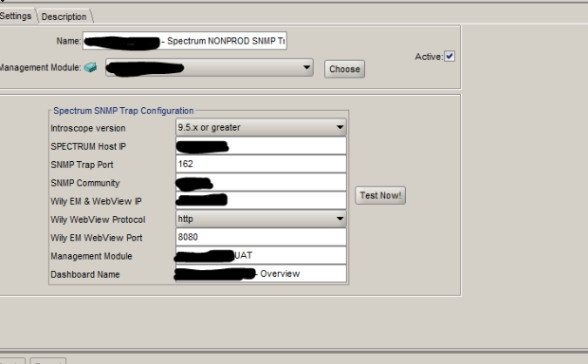Open the top Management Module dropdown

click(x=210, y=68)
